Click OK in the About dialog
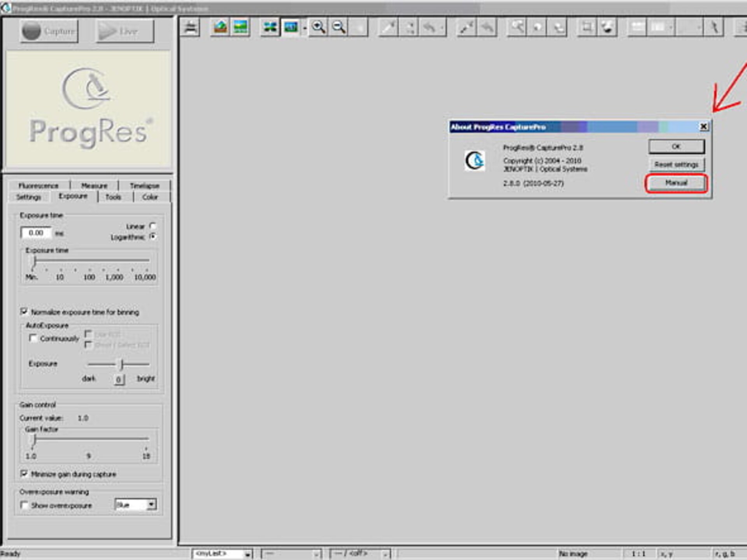747x560 pixels. coord(676,147)
